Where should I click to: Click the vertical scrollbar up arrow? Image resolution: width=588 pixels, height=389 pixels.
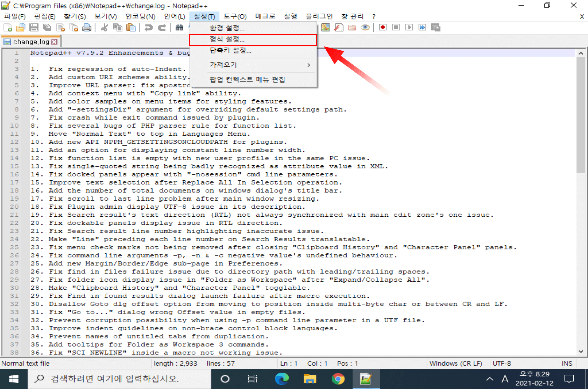click(581, 53)
